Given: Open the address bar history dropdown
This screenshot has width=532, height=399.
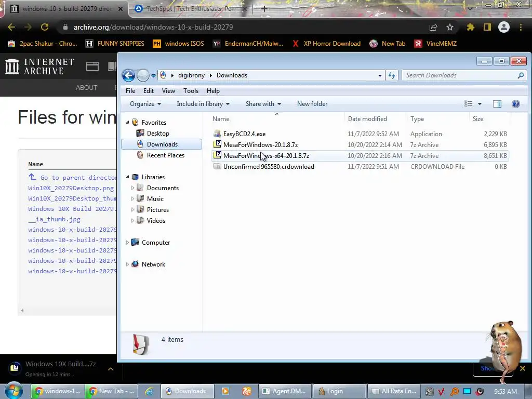Looking at the screenshot, I should [380, 76].
